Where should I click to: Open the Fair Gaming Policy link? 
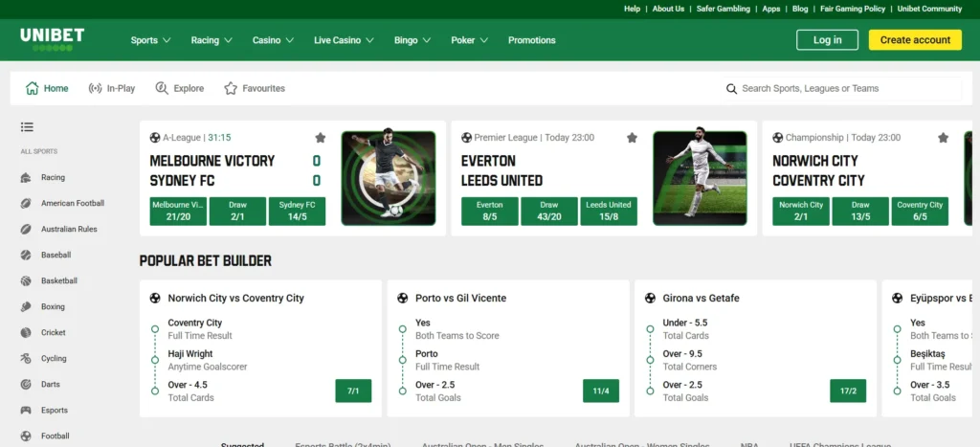tap(853, 9)
